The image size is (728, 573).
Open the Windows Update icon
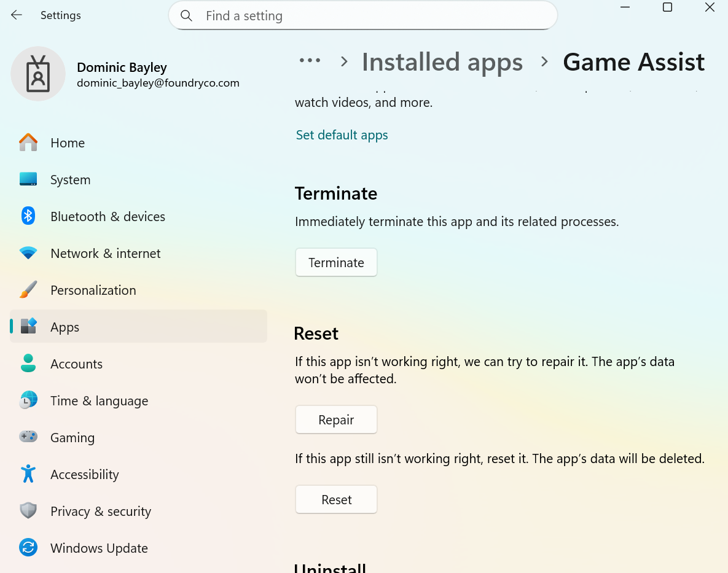tap(28, 548)
